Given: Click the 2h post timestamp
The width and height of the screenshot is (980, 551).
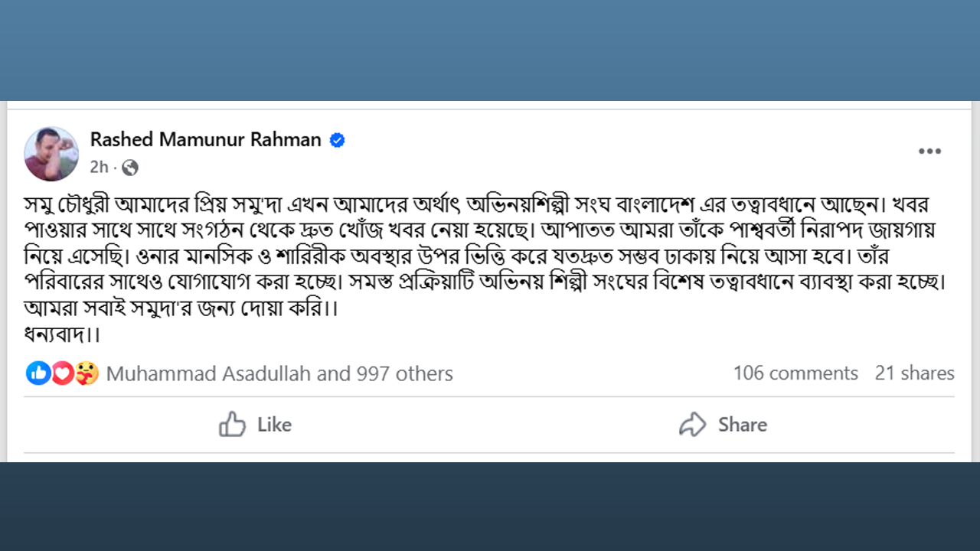Looking at the screenshot, I should click(99, 168).
